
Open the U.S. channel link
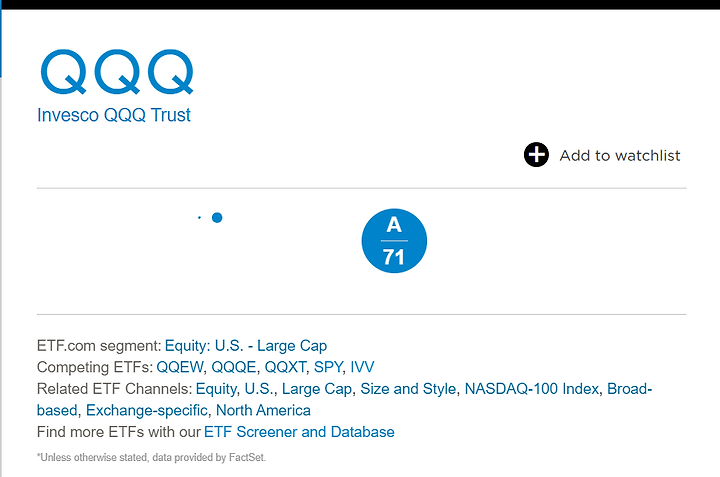[x=259, y=389]
